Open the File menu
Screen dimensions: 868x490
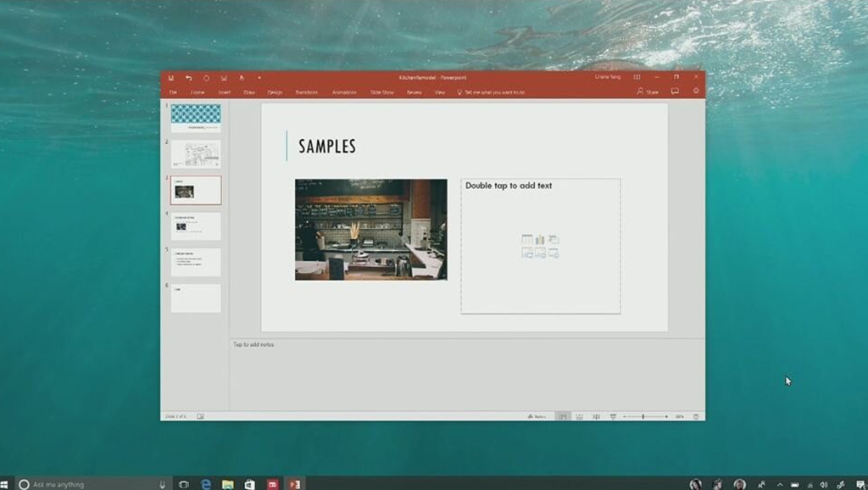click(173, 92)
